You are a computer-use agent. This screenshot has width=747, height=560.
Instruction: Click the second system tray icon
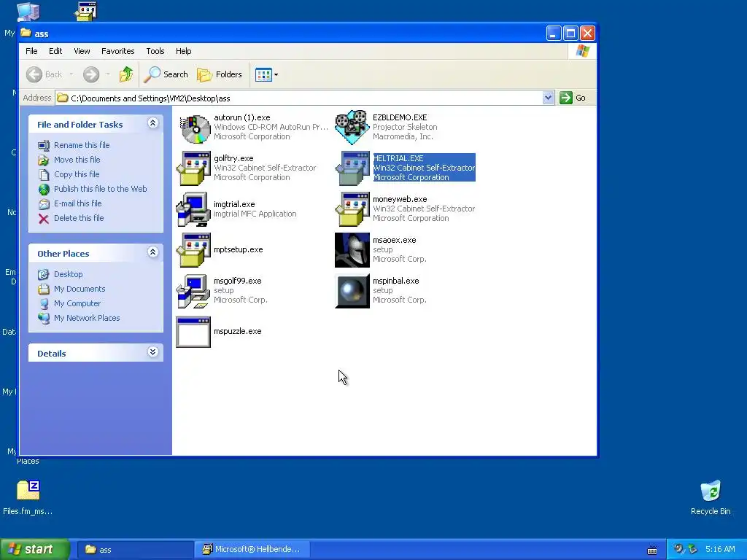[693, 549]
